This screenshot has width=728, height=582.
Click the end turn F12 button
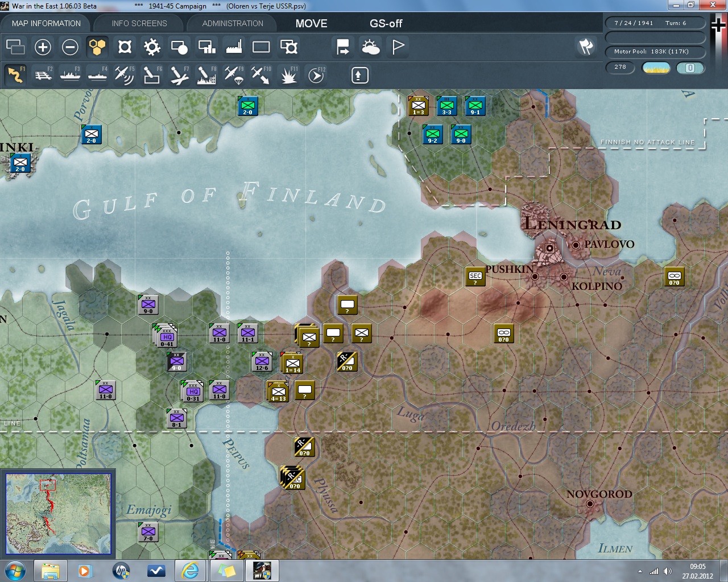click(316, 75)
